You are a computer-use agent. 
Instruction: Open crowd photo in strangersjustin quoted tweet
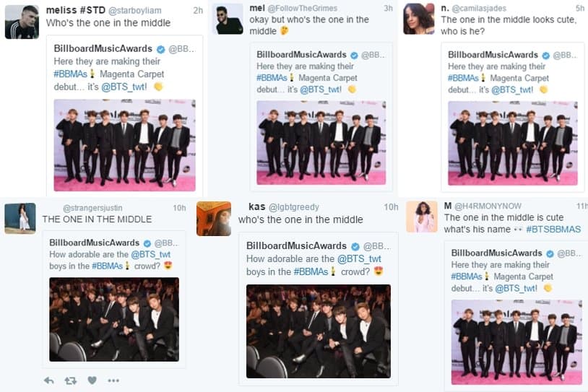(114, 319)
